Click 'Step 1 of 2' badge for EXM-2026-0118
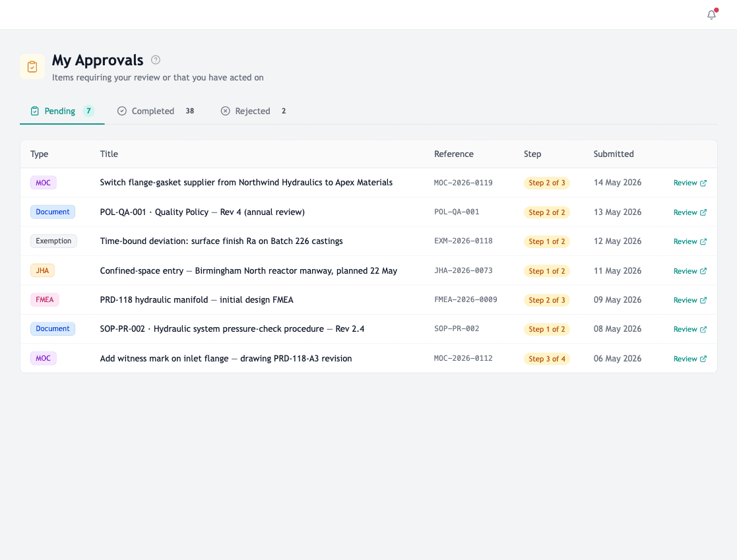The width and height of the screenshot is (737, 560). tap(546, 241)
